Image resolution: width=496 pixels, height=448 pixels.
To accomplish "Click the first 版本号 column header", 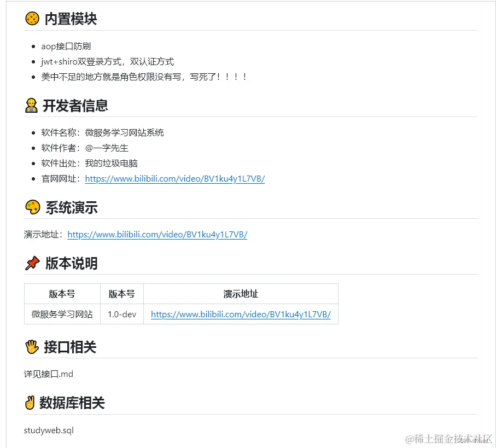I will (x=62, y=294).
